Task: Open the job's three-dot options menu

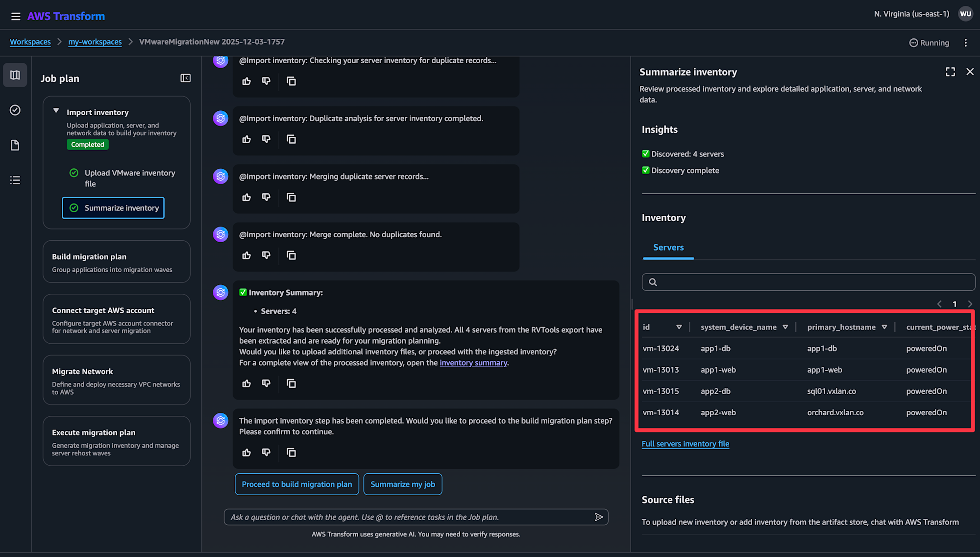Action: click(x=966, y=43)
